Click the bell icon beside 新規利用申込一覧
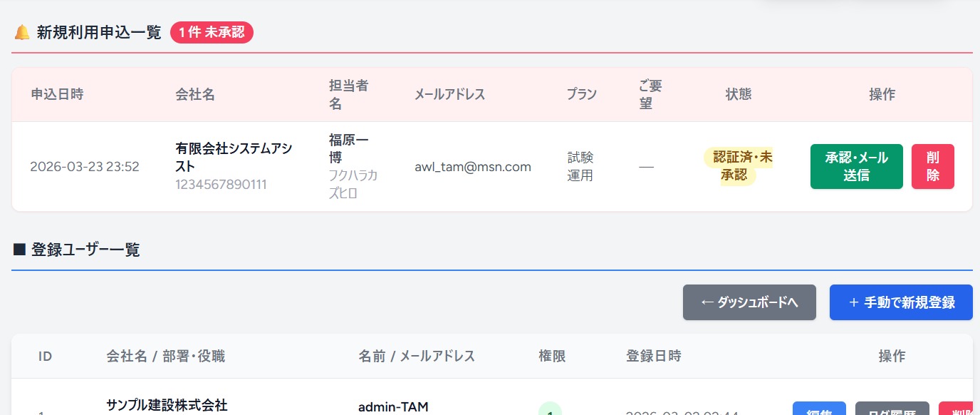 22,33
